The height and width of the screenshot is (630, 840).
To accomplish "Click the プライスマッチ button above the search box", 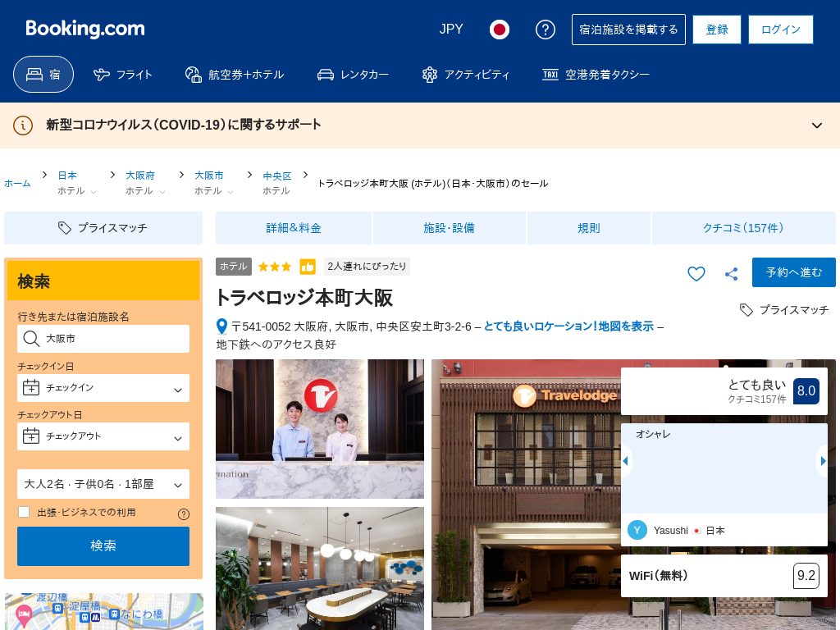I will [103, 228].
